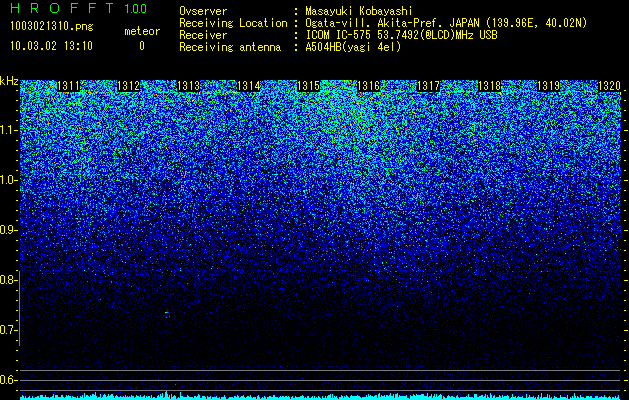
Task: Click the 1313 time marker label
Action: coord(189,86)
